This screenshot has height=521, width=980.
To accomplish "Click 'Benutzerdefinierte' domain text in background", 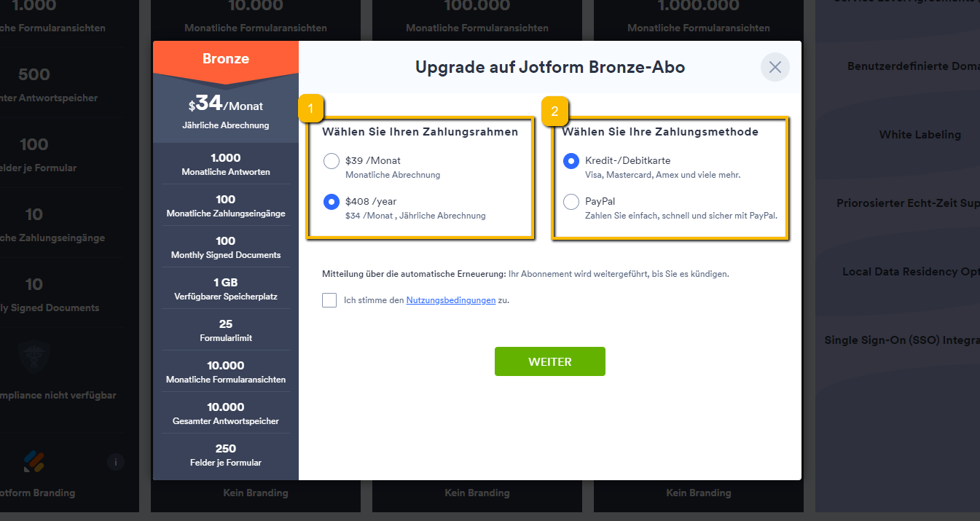I will [914, 66].
